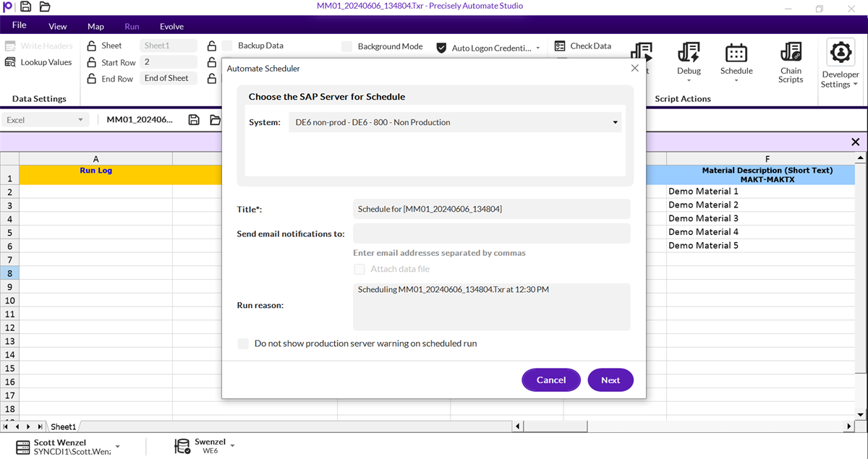Go to last sheet navigation arrow
868x459 pixels.
click(x=39, y=427)
